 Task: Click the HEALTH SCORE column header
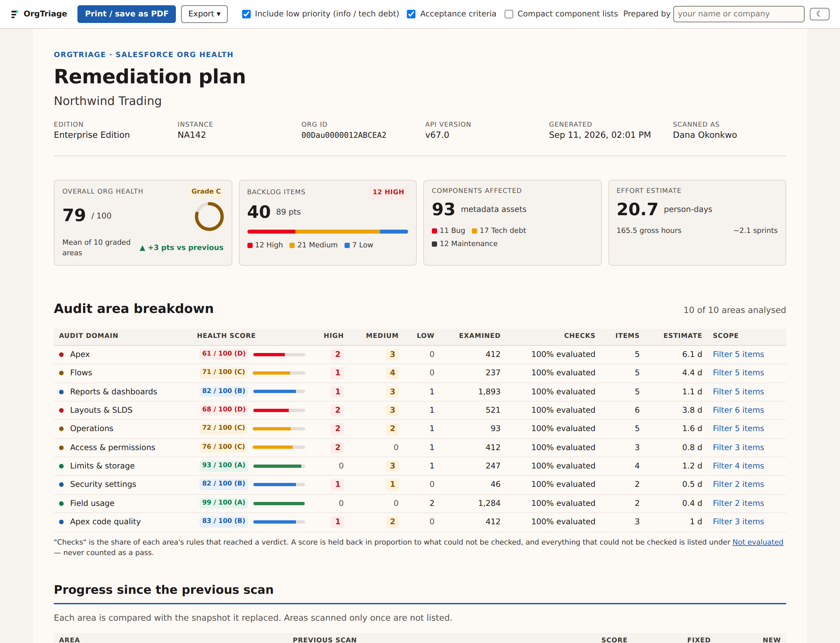click(226, 336)
